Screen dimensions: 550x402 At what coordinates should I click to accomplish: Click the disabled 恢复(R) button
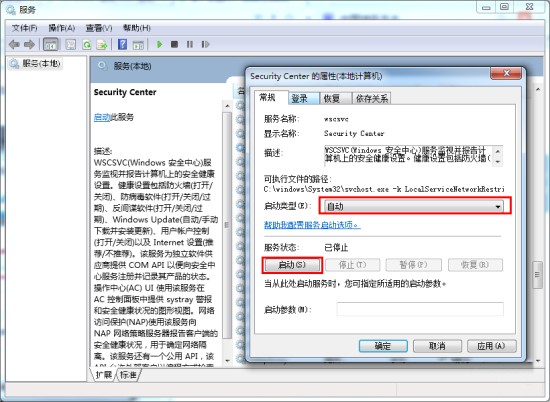pyautogui.click(x=475, y=265)
